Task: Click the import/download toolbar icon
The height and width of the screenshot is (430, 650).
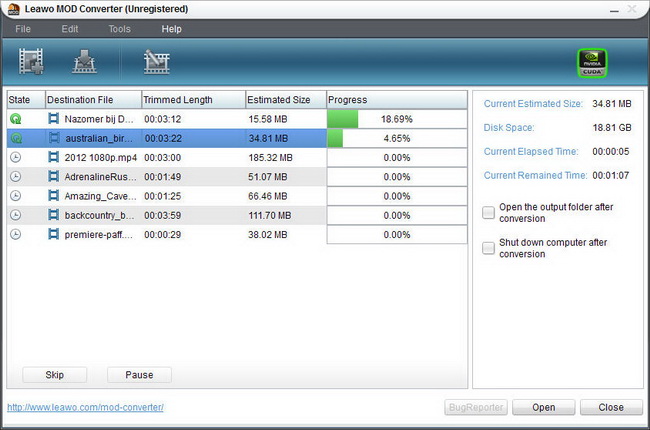Action: [85, 61]
